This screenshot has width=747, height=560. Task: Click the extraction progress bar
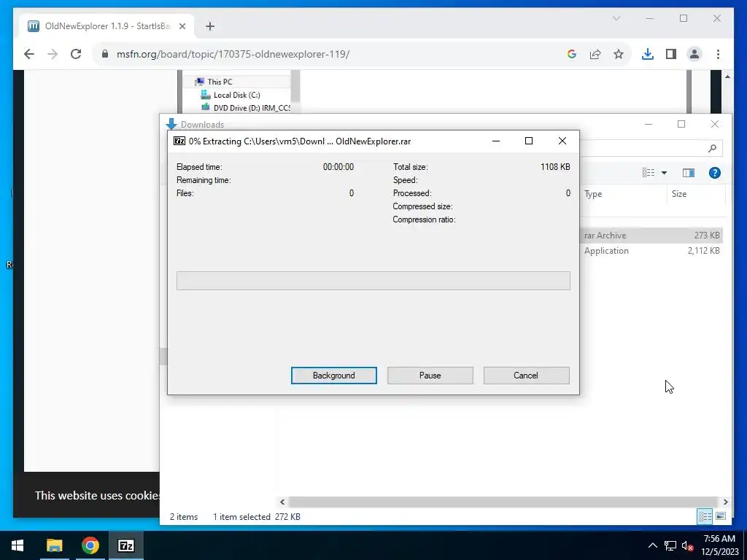click(373, 281)
